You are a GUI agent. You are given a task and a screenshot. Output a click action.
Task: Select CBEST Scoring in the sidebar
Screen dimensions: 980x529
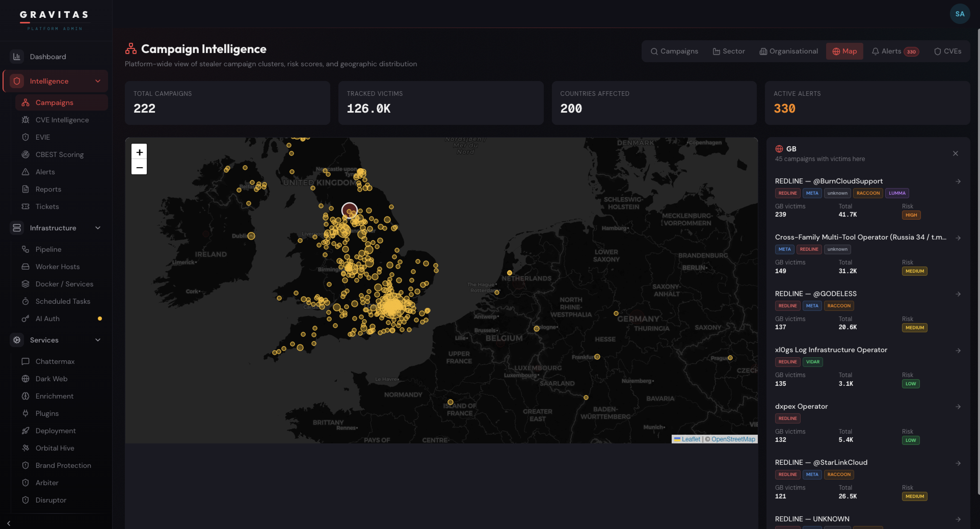point(61,154)
